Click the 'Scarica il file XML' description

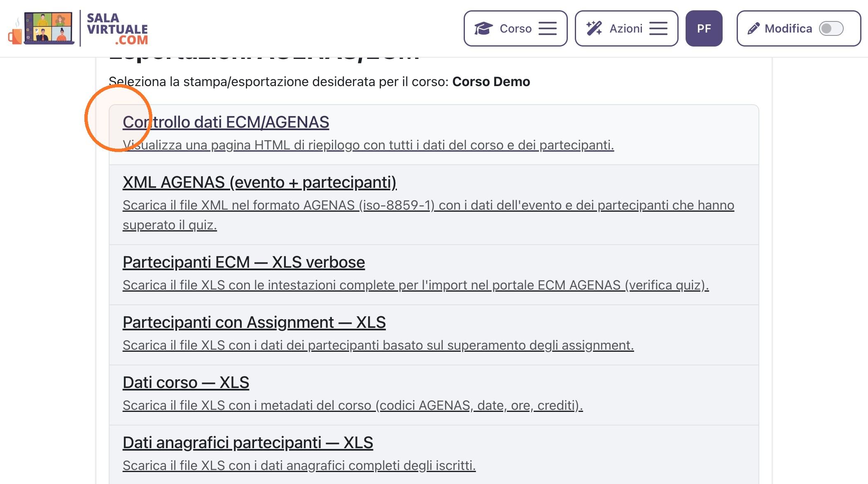(428, 215)
